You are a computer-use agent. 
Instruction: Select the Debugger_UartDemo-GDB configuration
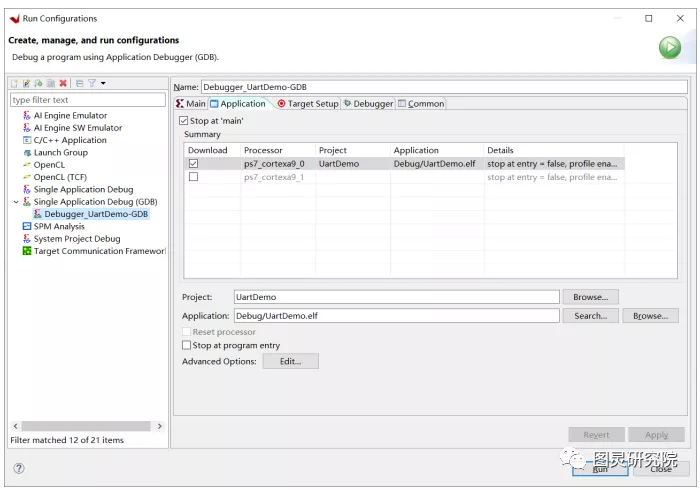pyautogui.click(x=96, y=214)
